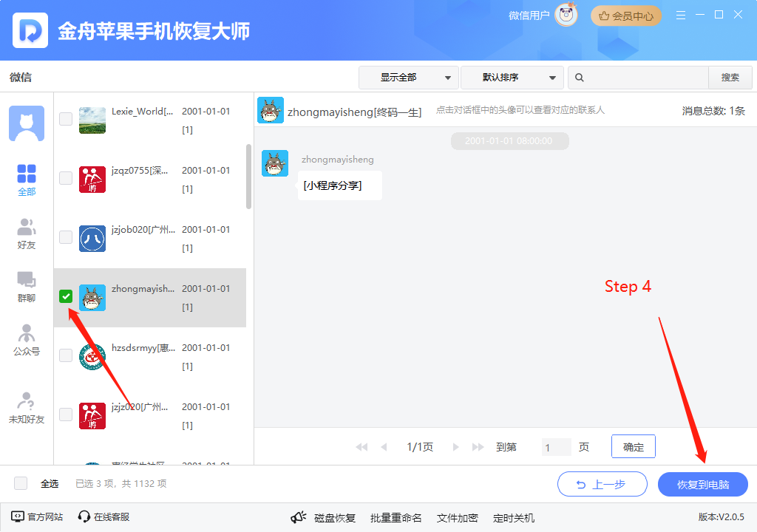Screen dimensions: 757x532
Task: Check the jzjob020 contact checkbox
Action: tap(66, 237)
